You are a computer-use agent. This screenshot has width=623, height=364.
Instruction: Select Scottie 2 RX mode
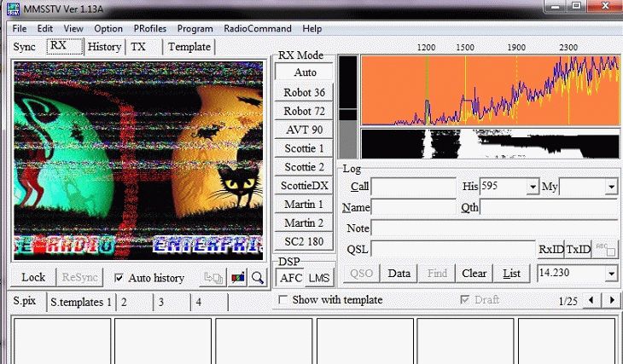click(x=305, y=167)
